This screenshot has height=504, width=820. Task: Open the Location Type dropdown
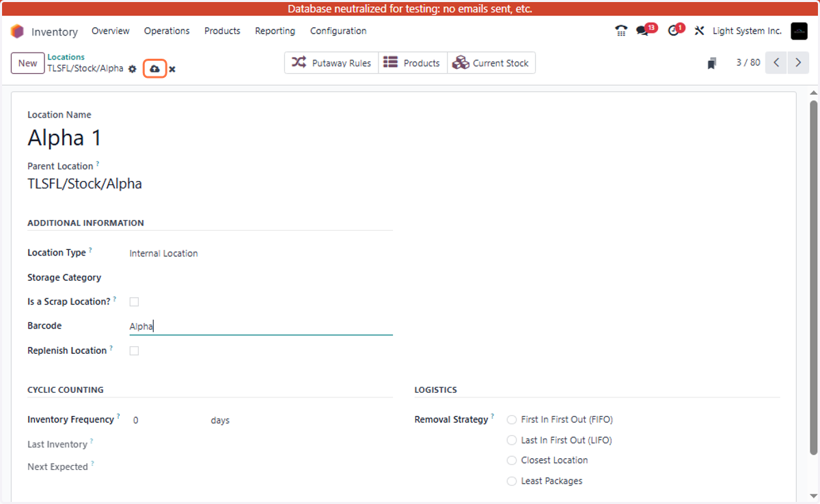coord(261,253)
